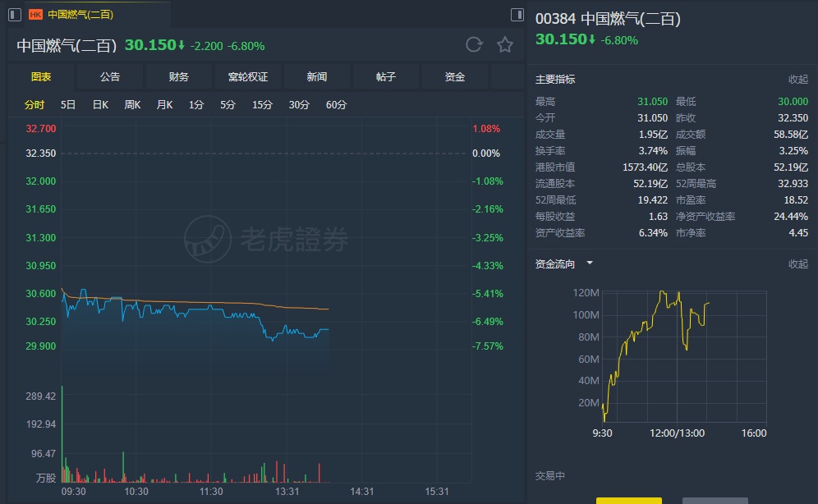Click the -7.57% percentage axis label

click(x=488, y=346)
